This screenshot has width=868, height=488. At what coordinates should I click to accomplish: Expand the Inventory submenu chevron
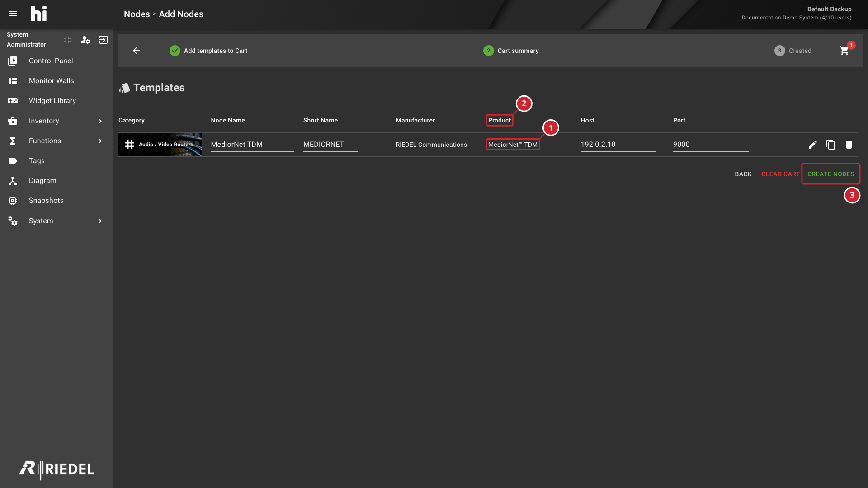pyautogui.click(x=100, y=121)
